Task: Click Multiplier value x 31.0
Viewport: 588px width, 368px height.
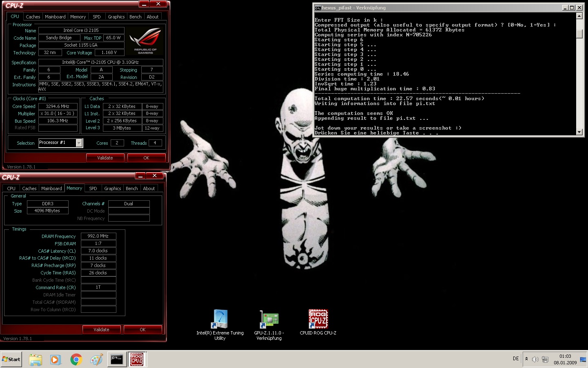Action: (58, 114)
